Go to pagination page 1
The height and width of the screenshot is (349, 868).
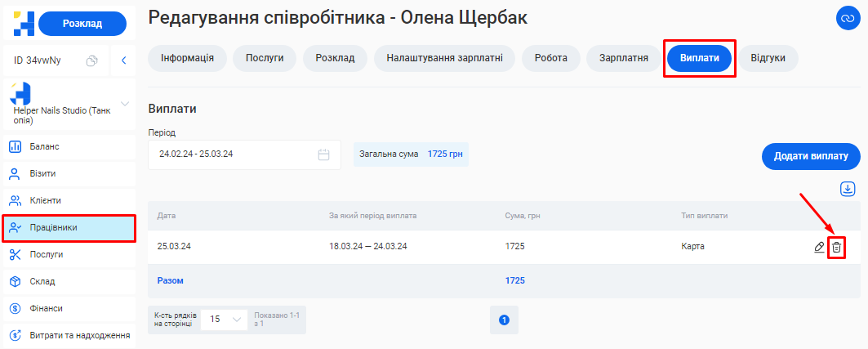pos(504,320)
